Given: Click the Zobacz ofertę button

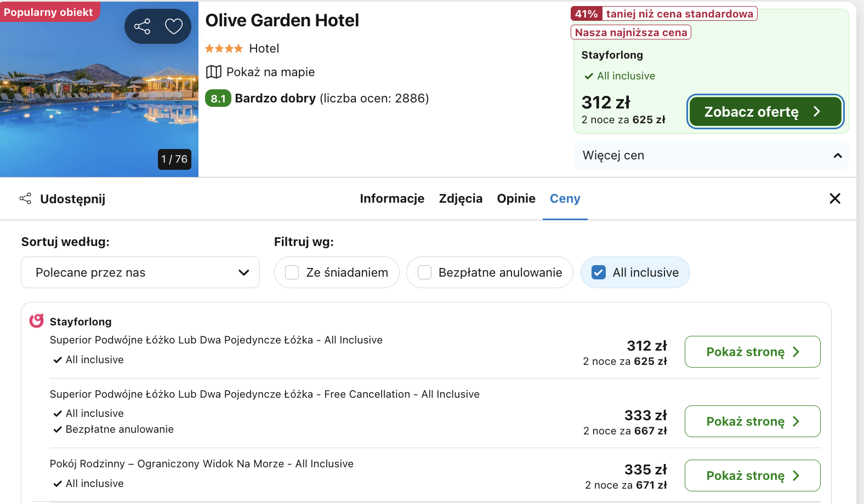Looking at the screenshot, I should 765,112.
